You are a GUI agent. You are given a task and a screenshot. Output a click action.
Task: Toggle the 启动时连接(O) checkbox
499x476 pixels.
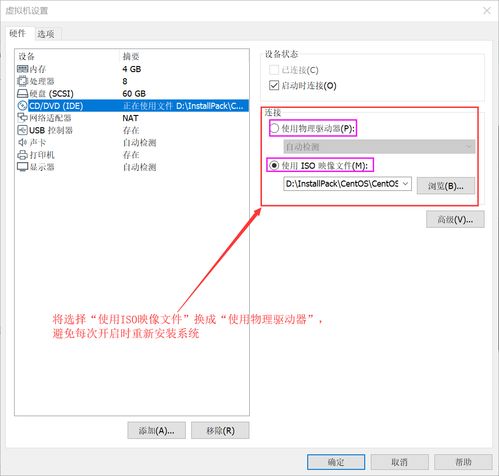pos(274,86)
